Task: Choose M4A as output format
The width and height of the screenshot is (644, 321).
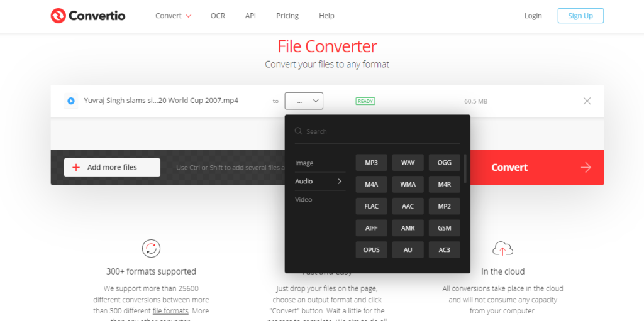Action: tap(371, 184)
